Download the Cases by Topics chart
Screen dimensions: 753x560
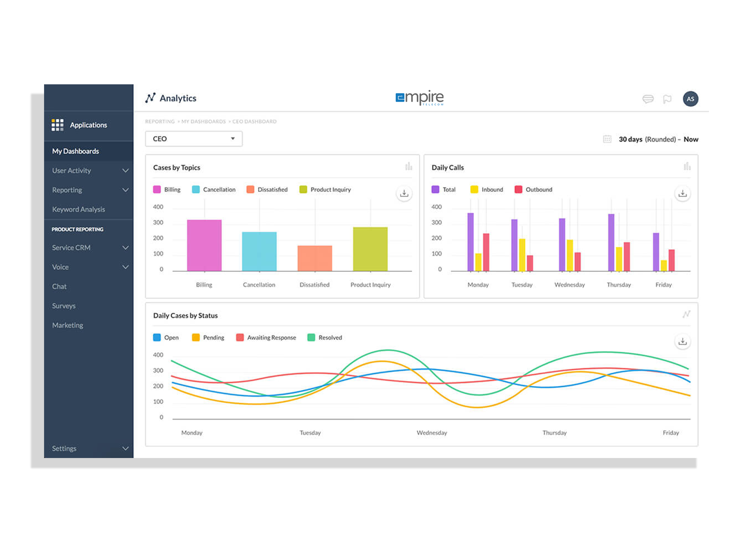[x=404, y=193]
